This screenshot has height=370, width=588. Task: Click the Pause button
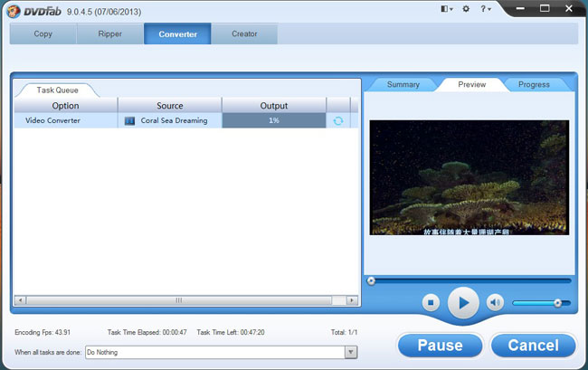click(440, 345)
